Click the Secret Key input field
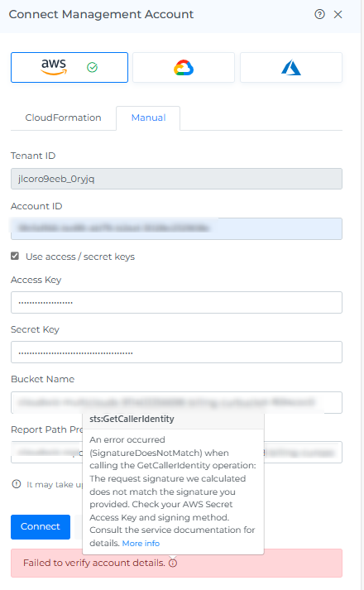The width and height of the screenshot is (364, 590). tap(176, 353)
